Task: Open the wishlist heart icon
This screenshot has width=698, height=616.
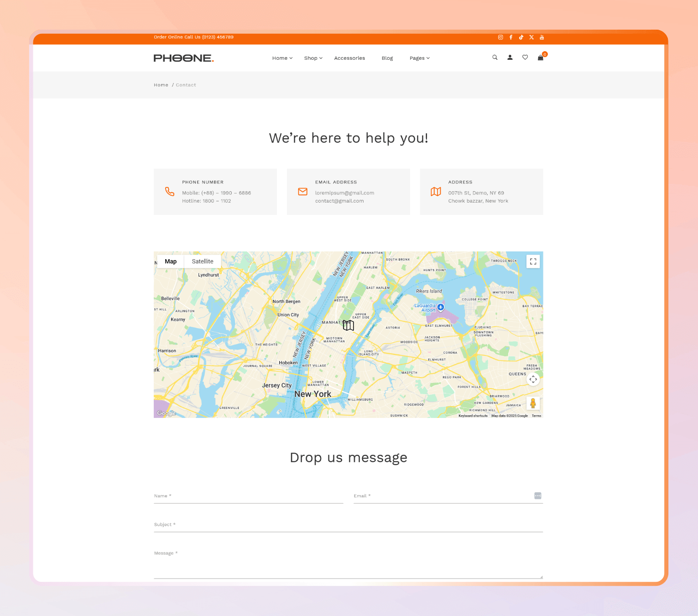Action: [525, 57]
